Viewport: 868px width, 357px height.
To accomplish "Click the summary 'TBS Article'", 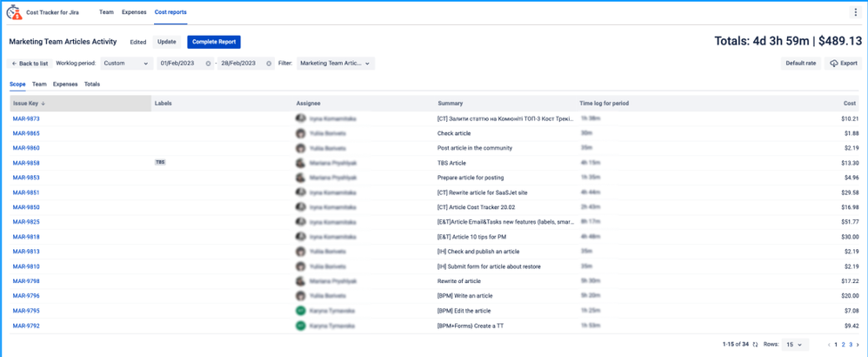I will (451, 163).
